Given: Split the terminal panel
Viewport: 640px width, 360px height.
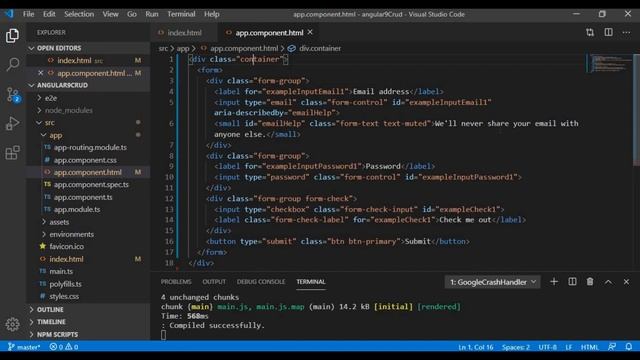Looking at the screenshot, I should tap(572, 282).
